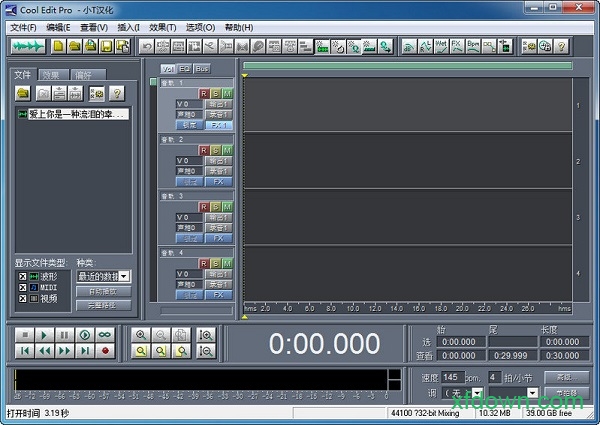
Task: Open help via toolbar question mark icon
Action: point(561,47)
